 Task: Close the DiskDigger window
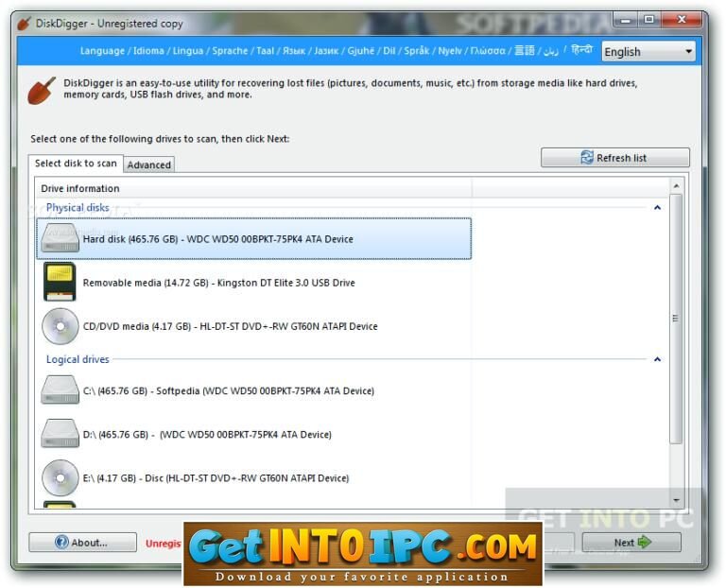[682, 20]
